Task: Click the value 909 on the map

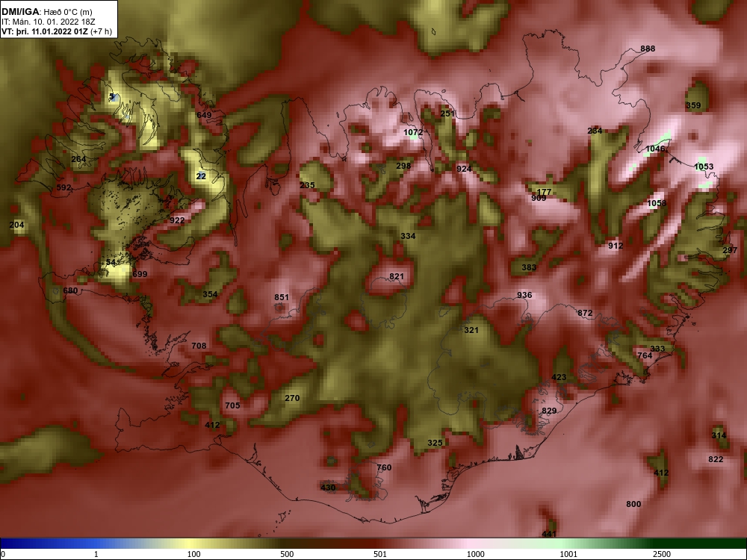Action: click(x=539, y=198)
